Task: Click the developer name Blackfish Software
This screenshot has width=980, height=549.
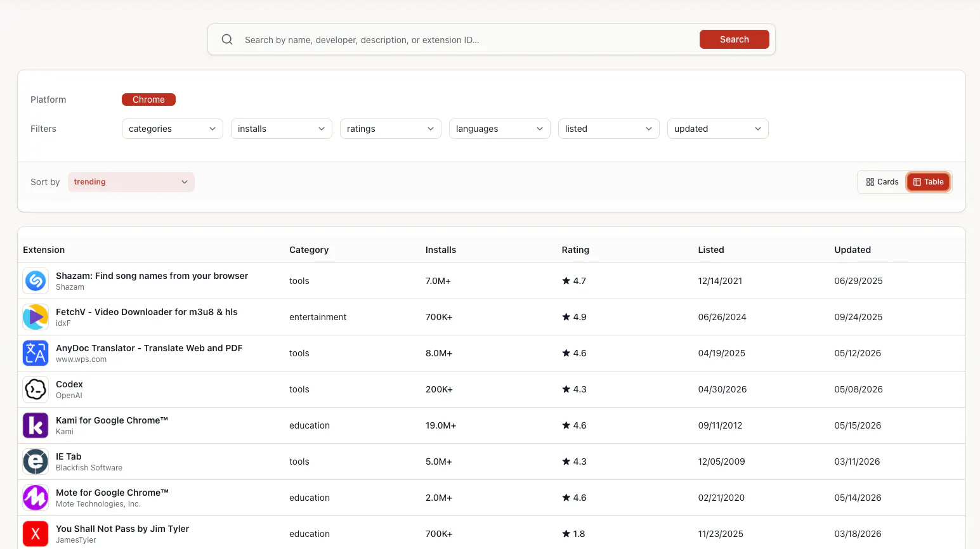Action: point(89,468)
